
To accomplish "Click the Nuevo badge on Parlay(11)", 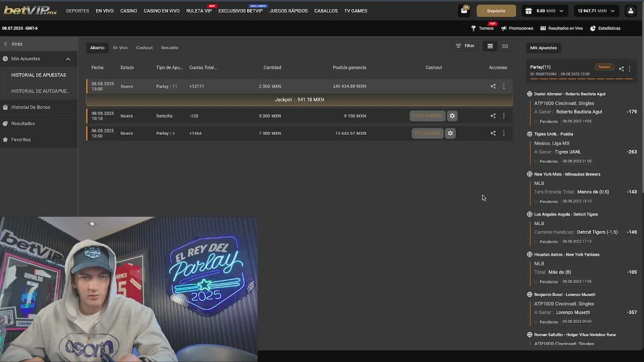I will coord(604,67).
